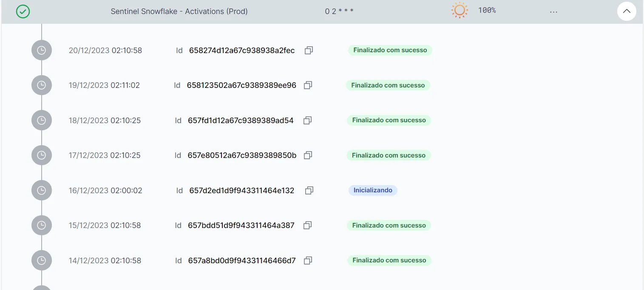The image size is (644, 290).
Task: Click clock icon for 18/12/2023 execution
Action: (x=42, y=120)
